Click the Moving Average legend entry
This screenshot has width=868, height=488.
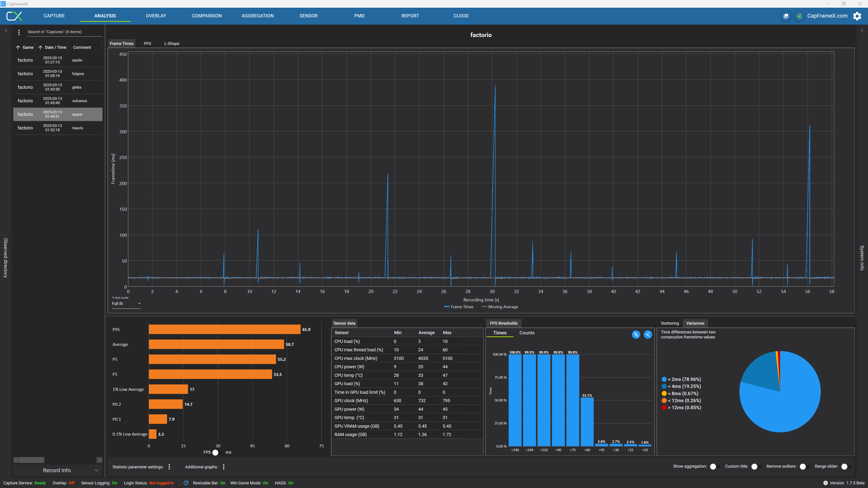click(500, 307)
